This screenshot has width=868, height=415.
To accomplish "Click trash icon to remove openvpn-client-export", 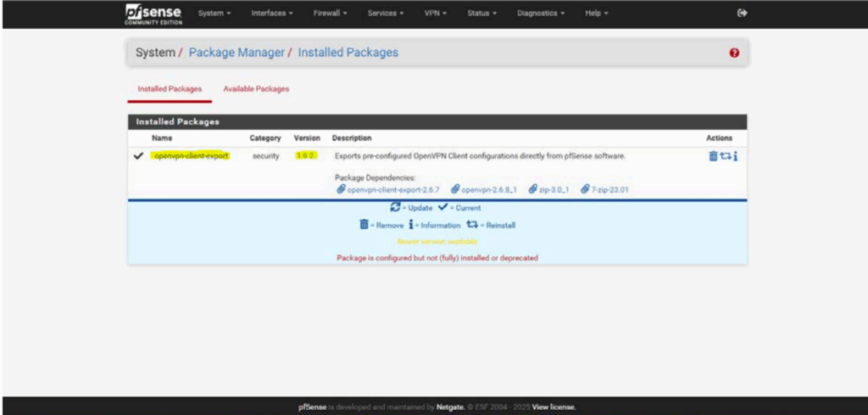I will point(712,156).
